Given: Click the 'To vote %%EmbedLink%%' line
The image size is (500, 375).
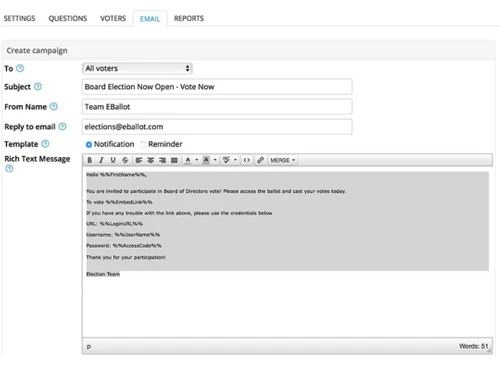Looking at the screenshot, I should pyautogui.click(x=119, y=202).
